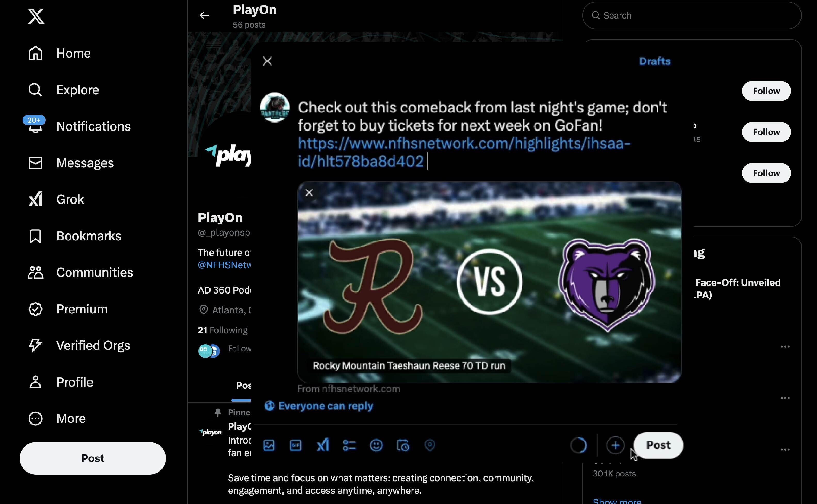Open Communities
817x504 pixels.
80,272
